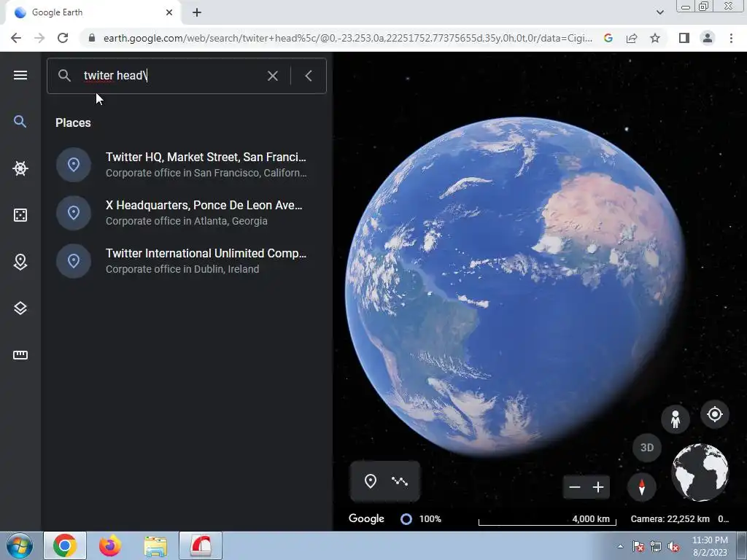Viewport: 747px width, 560px height.
Task: Activate the Street View pegman
Action: 675,419
